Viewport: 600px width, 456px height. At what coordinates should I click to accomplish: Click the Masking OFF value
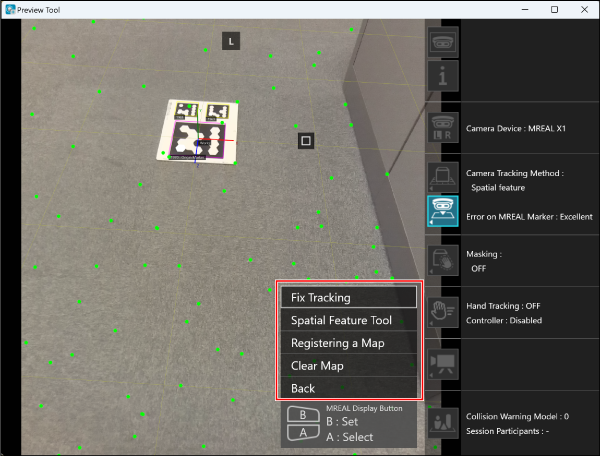pyautogui.click(x=478, y=269)
